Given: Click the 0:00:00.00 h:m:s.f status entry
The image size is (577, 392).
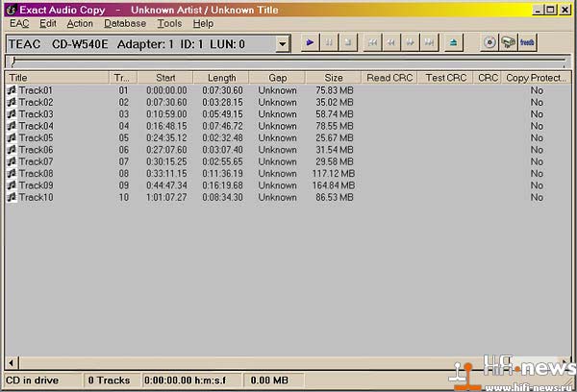Looking at the screenshot, I should pos(185,380).
